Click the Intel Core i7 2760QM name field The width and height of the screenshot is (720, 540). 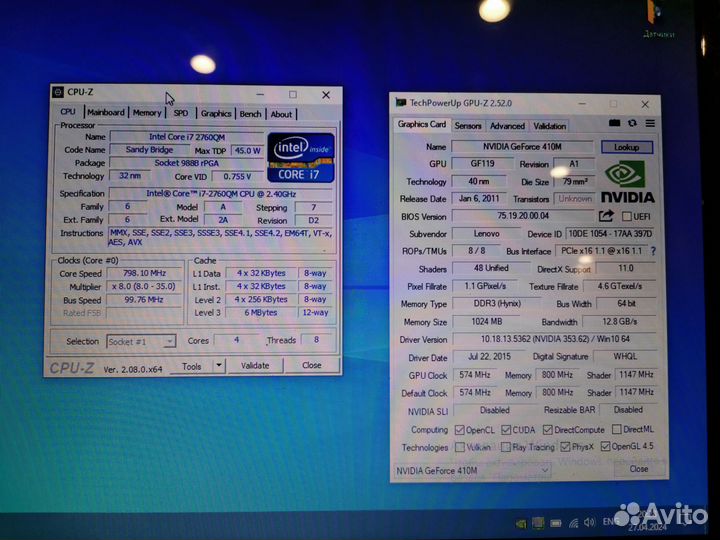coord(187,137)
